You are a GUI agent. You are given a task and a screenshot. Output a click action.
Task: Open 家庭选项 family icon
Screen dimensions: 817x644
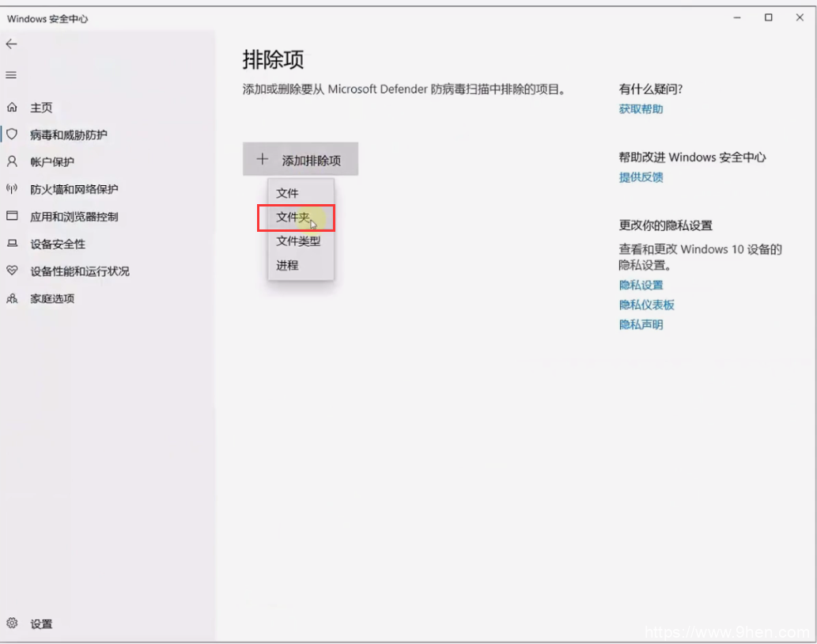pyautogui.click(x=12, y=298)
